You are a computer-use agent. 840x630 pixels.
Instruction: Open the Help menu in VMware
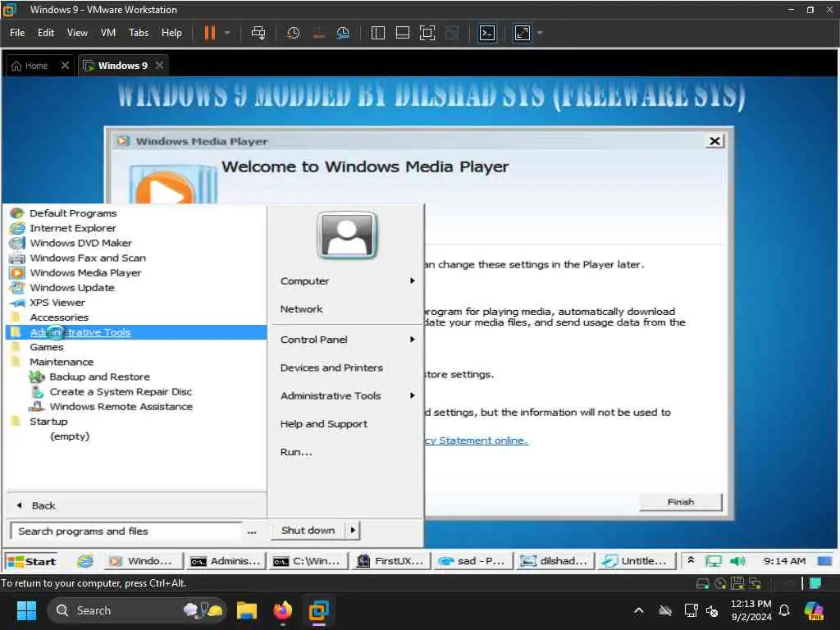(x=171, y=33)
